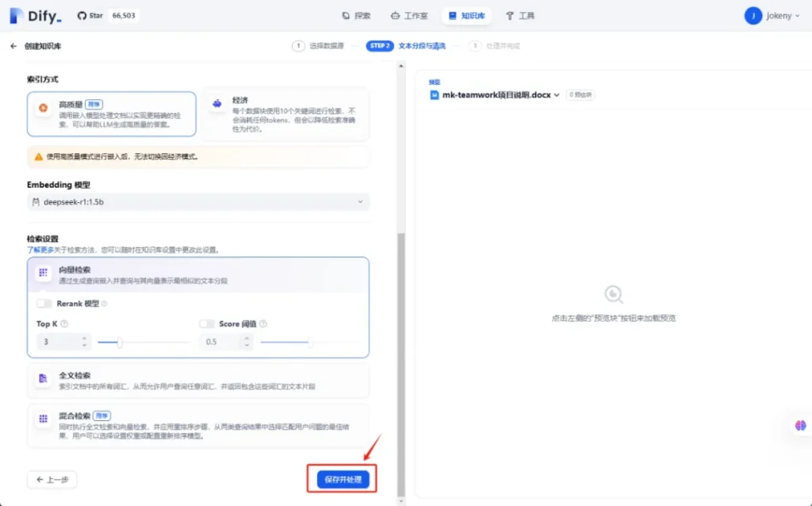Screen dimensions: 812x506
Task: Switch to the 工作室 tab
Action: pos(409,16)
